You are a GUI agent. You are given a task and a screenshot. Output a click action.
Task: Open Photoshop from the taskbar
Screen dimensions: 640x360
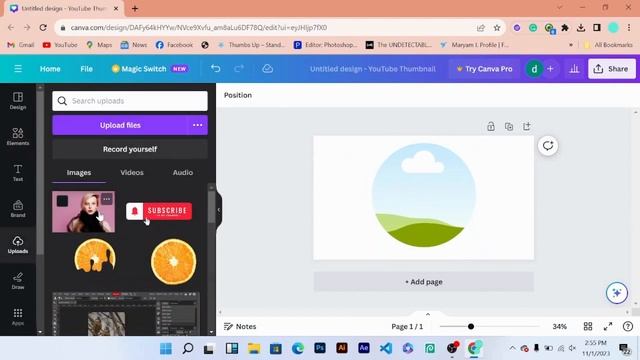tap(320, 348)
